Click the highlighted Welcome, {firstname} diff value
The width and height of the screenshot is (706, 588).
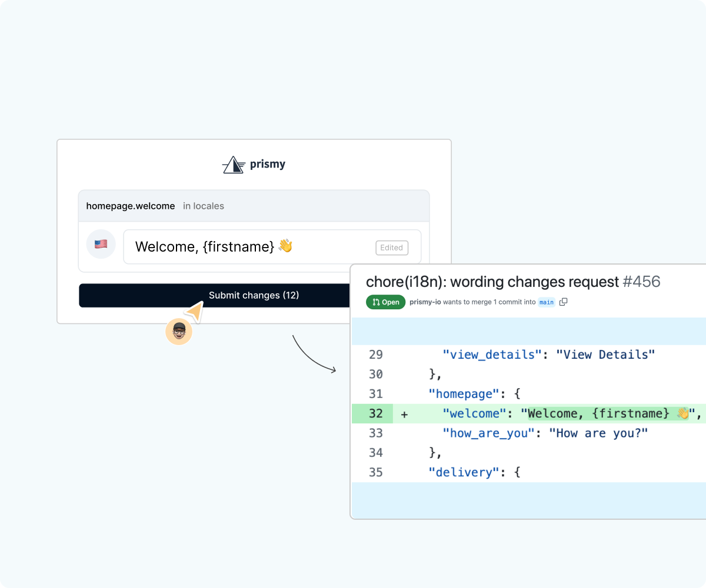(x=609, y=414)
